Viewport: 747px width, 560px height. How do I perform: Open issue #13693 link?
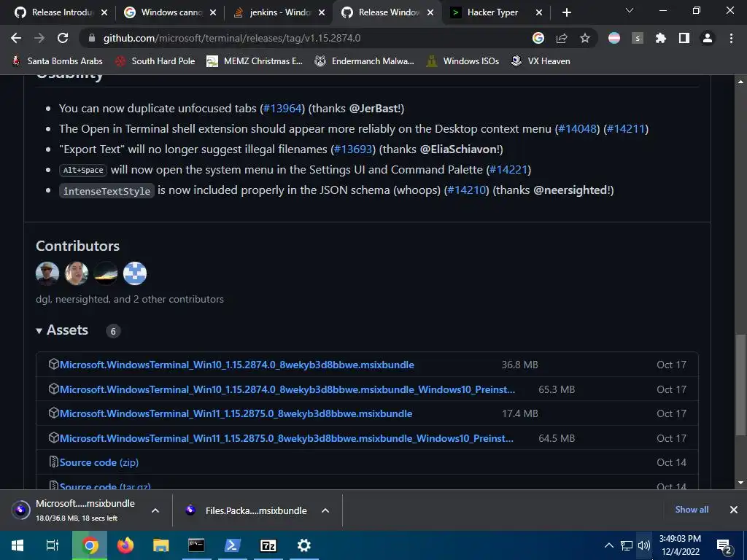pyautogui.click(x=353, y=149)
